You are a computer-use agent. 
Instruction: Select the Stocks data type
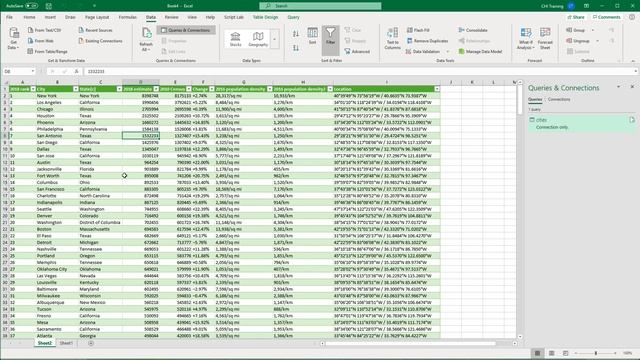(236, 39)
